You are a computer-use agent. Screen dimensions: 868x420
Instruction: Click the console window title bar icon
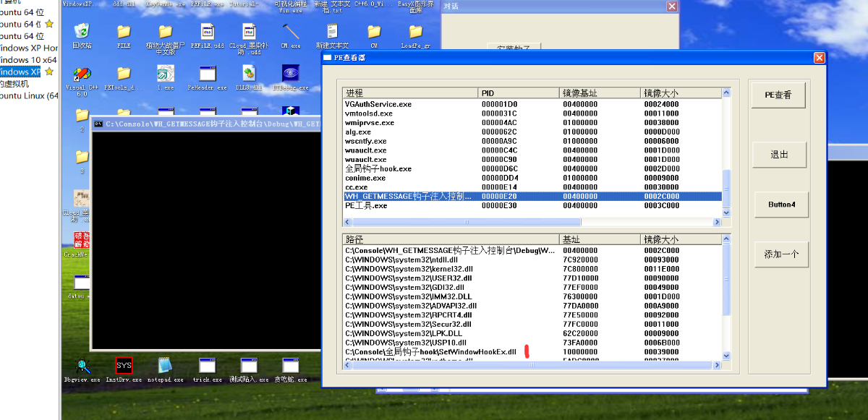coord(99,124)
